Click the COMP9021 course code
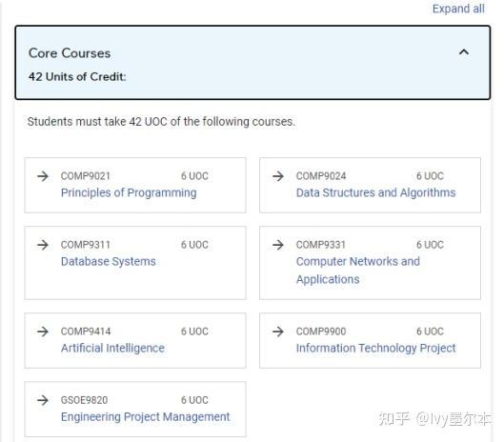Image resolution: width=504 pixels, height=442 pixels. click(86, 176)
